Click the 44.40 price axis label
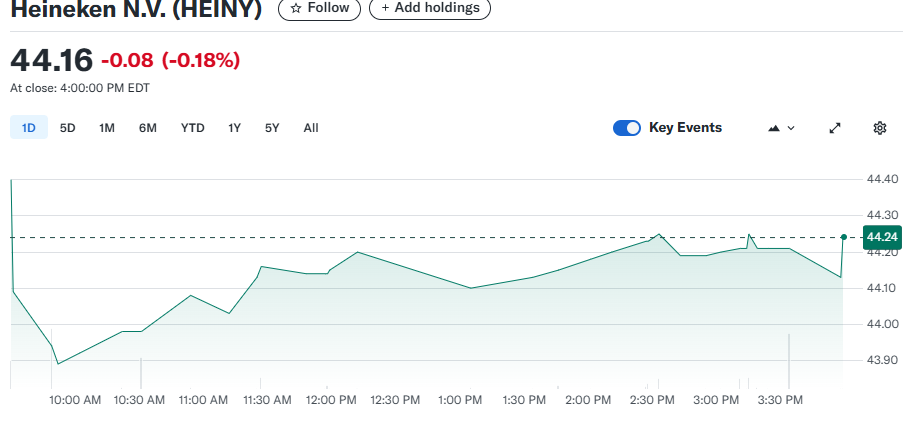 point(882,179)
